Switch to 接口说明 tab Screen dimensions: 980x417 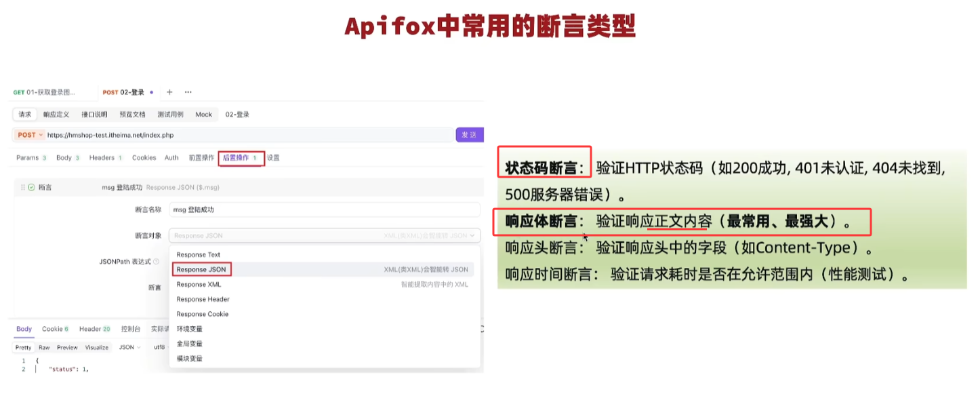pyautogui.click(x=94, y=115)
